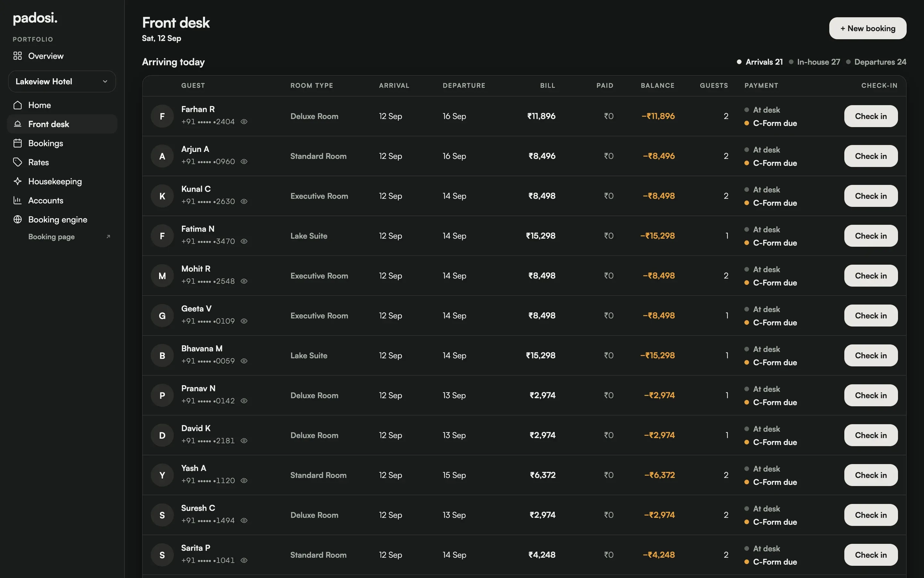The height and width of the screenshot is (578, 924).
Task: Open the Lakeview Hotel property dropdown
Action: [x=62, y=82]
